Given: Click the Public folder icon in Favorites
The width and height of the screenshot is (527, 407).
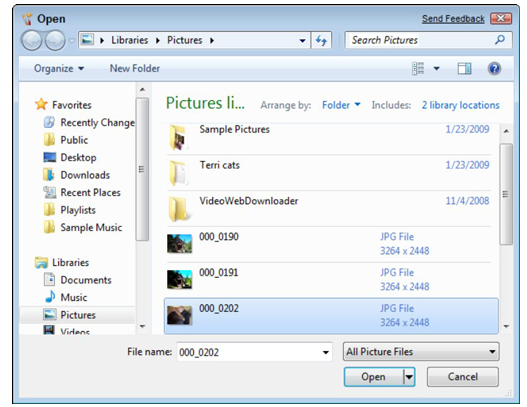Looking at the screenshot, I should pyautogui.click(x=49, y=139).
